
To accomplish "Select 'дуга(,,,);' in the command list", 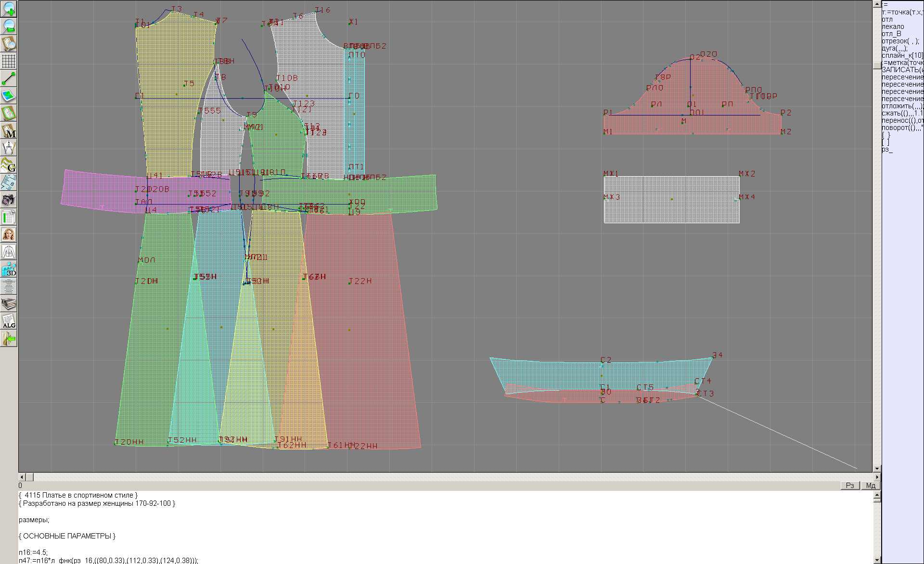I will 894,48.
